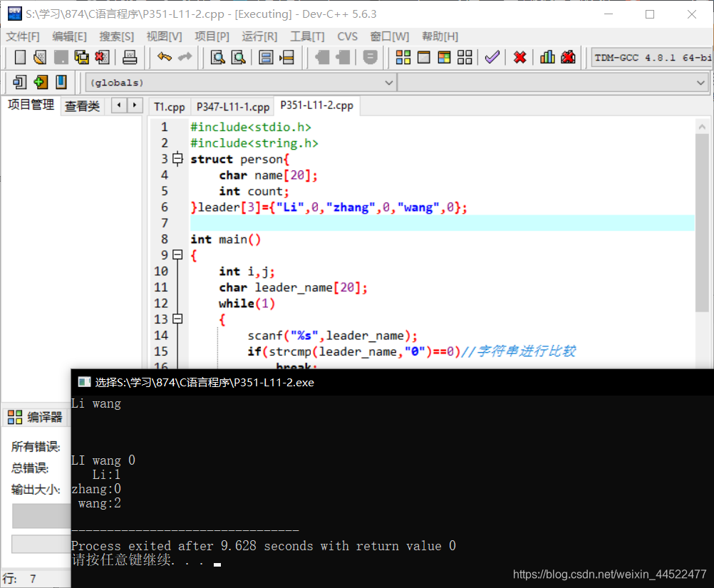Image resolution: width=714 pixels, height=588 pixels.
Task: Open the console window's title bar icon
Action: (x=84, y=382)
